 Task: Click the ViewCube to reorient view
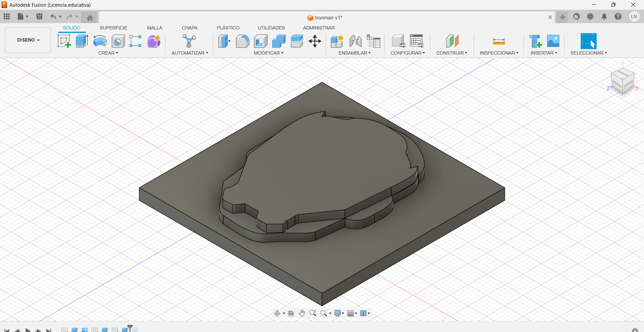click(623, 80)
